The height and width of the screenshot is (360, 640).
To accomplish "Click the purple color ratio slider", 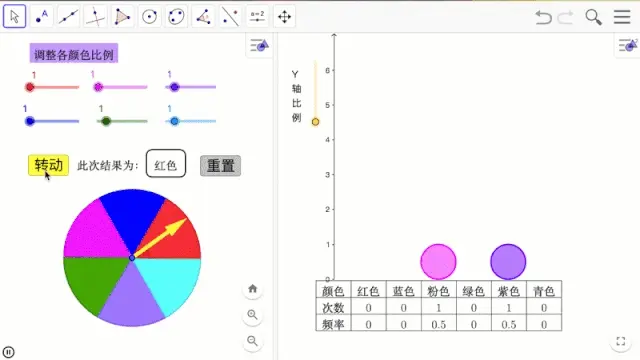I will (x=191, y=87).
